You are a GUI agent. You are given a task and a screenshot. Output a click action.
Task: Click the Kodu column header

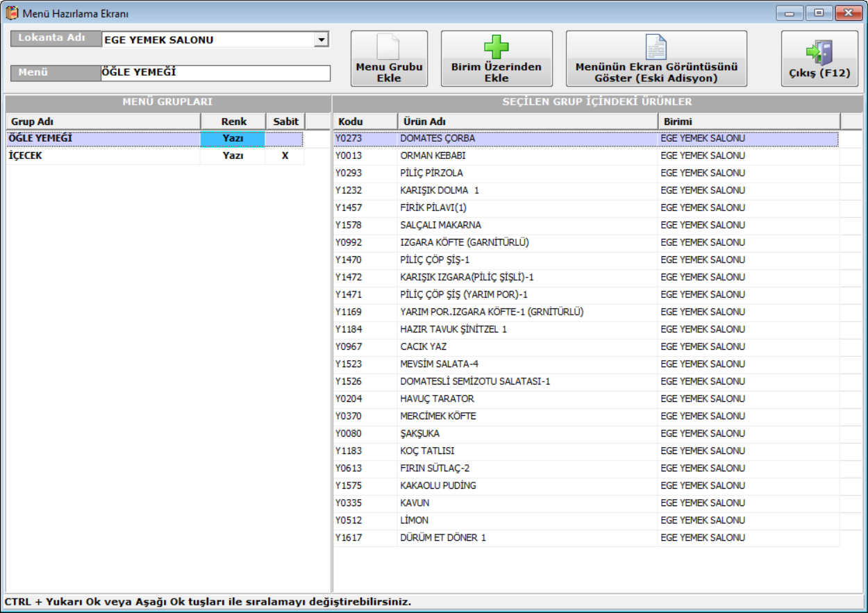tap(365, 121)
